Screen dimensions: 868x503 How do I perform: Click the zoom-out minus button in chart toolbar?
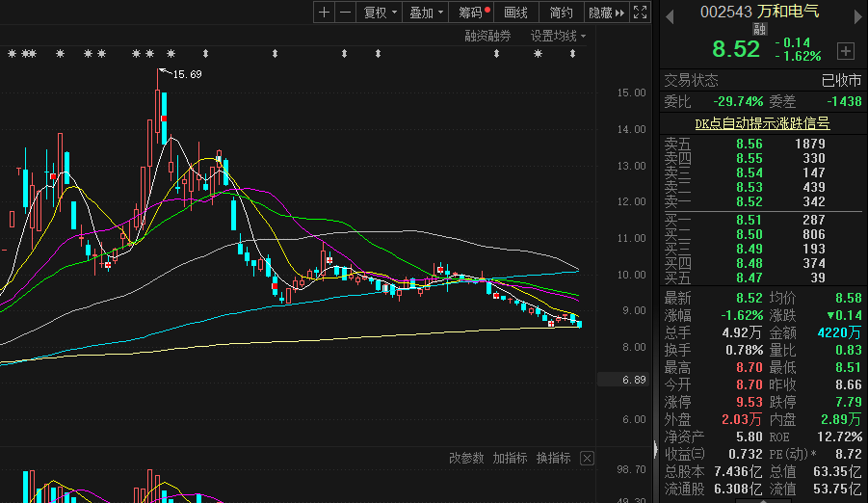coord(345,13)
